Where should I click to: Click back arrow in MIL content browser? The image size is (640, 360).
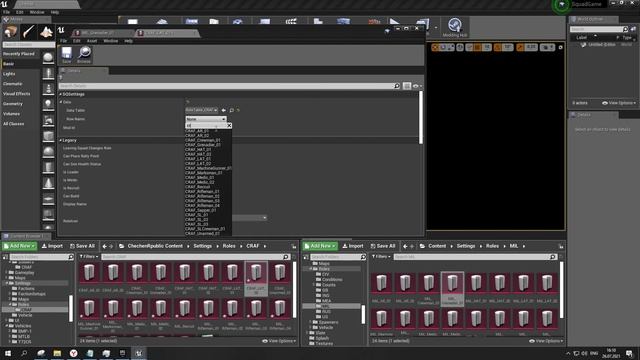[x=405, y=246]
